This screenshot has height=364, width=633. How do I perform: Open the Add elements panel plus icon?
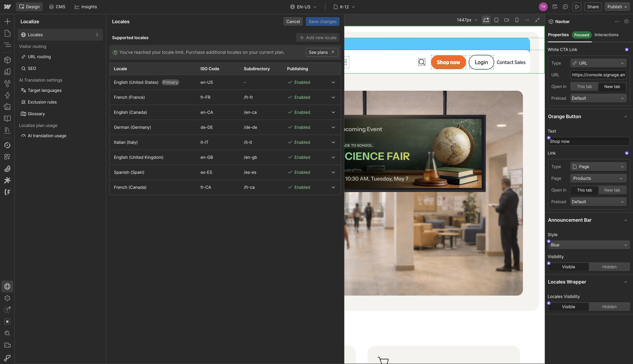click(x=7, y=22)
